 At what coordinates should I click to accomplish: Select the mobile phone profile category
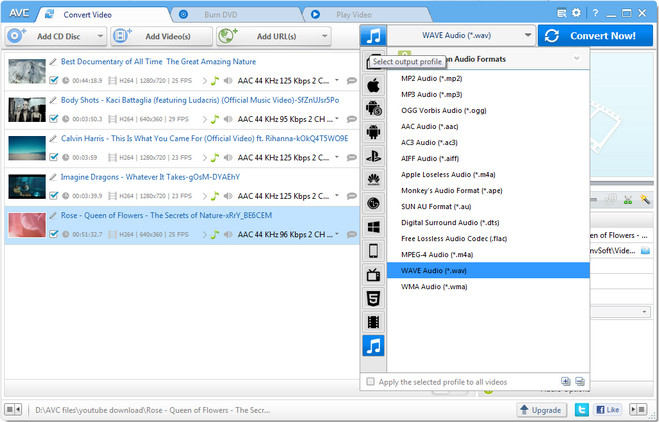coord(373,251)
